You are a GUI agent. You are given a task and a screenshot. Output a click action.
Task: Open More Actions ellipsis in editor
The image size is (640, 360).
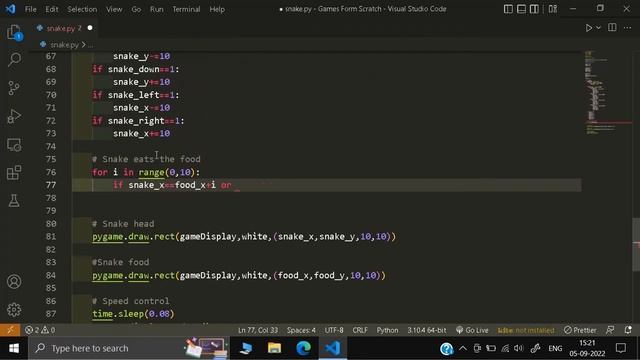(x=628, y=27)
